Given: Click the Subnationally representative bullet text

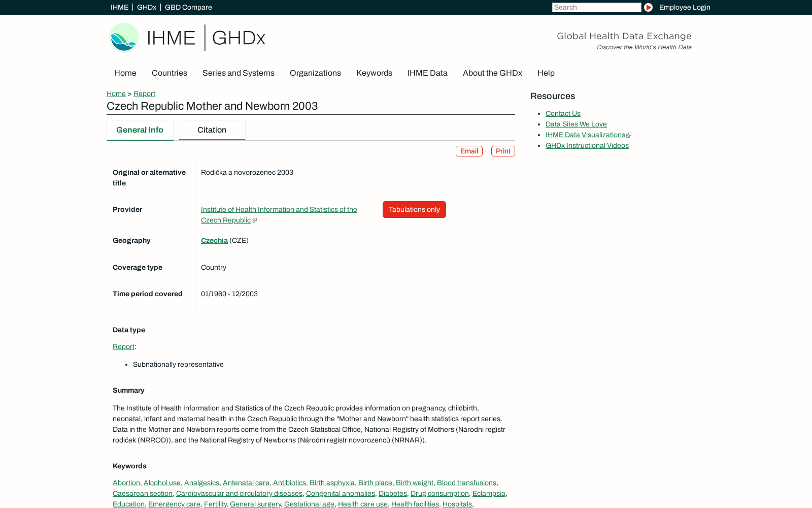Looking at the screenshot, I should (178, 365).
